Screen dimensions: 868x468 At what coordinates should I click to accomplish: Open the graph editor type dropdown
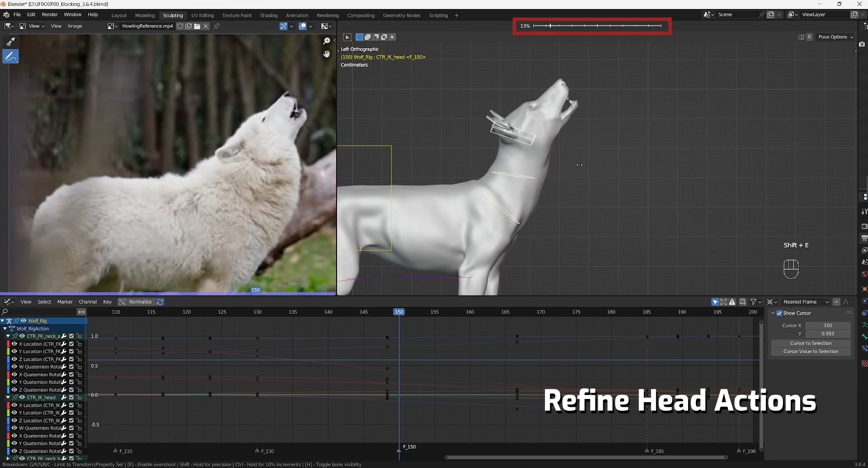[9, 302]
